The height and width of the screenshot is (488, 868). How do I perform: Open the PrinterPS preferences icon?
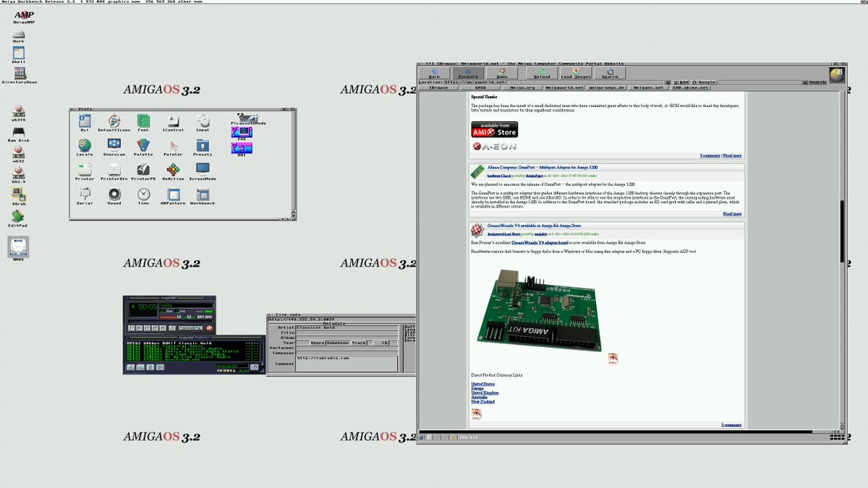[143, 170]
